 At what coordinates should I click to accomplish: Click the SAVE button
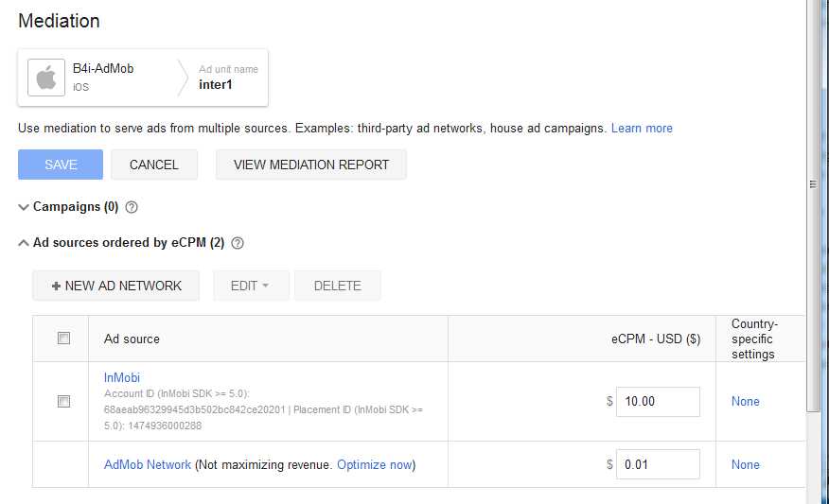point(61,165)
